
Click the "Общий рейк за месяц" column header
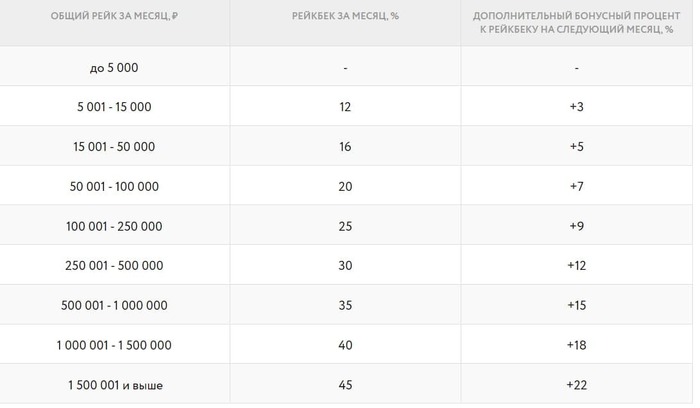114,18
